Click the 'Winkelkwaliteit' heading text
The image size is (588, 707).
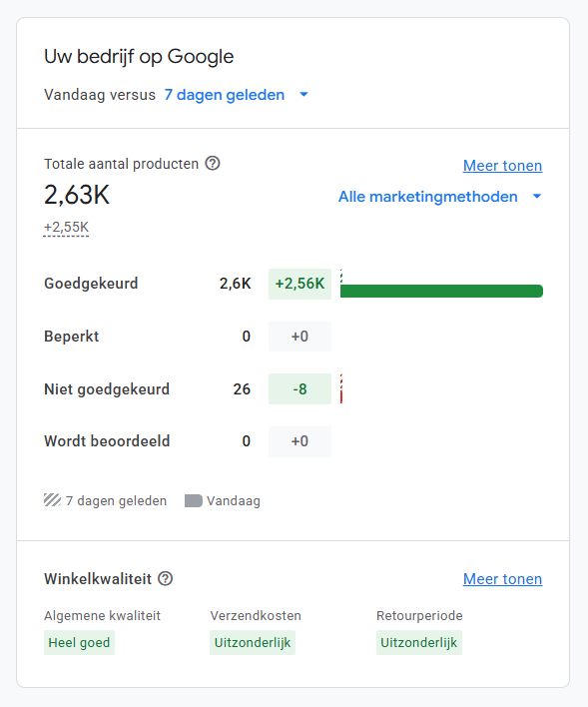coord(98,579)
